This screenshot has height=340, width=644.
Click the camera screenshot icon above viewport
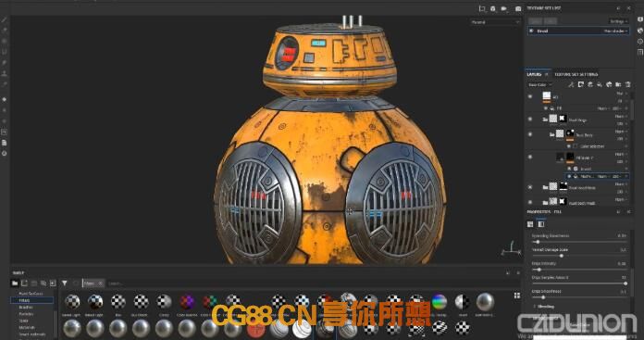pos(518,8)
